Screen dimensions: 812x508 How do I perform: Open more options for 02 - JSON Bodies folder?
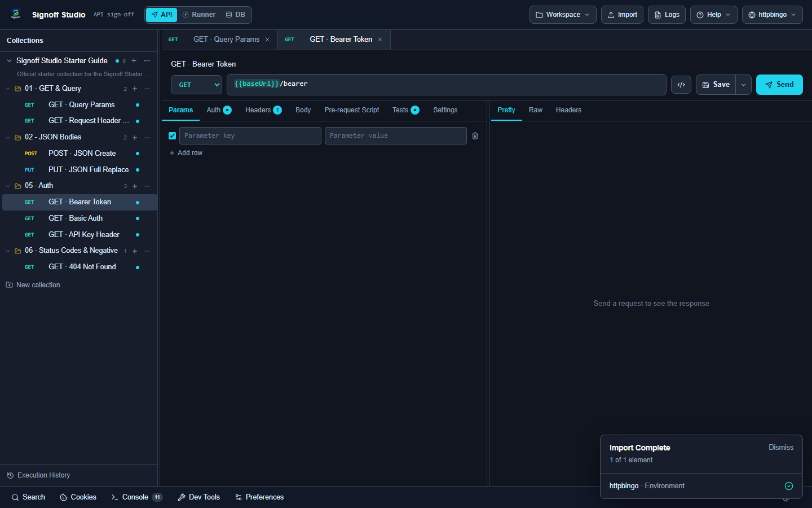pyautogui.click(x=147, y=137)
